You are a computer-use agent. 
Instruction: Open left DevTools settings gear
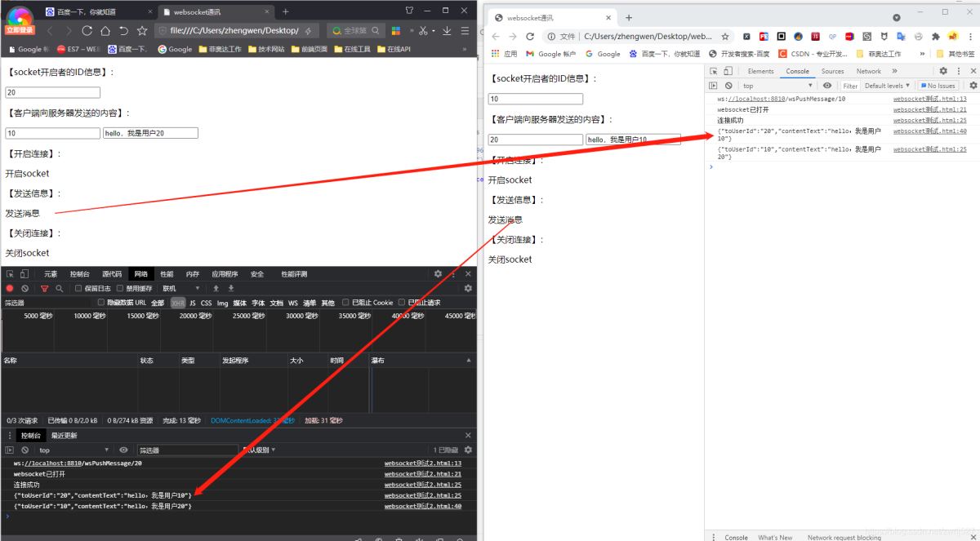(x=438, y=274)
